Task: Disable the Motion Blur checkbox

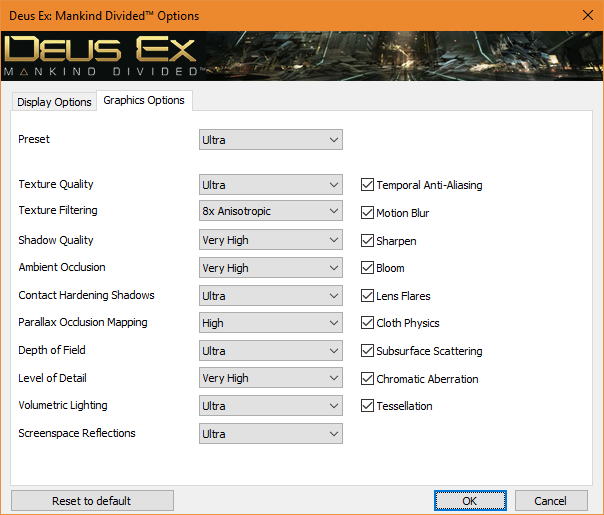Action: 367,213
